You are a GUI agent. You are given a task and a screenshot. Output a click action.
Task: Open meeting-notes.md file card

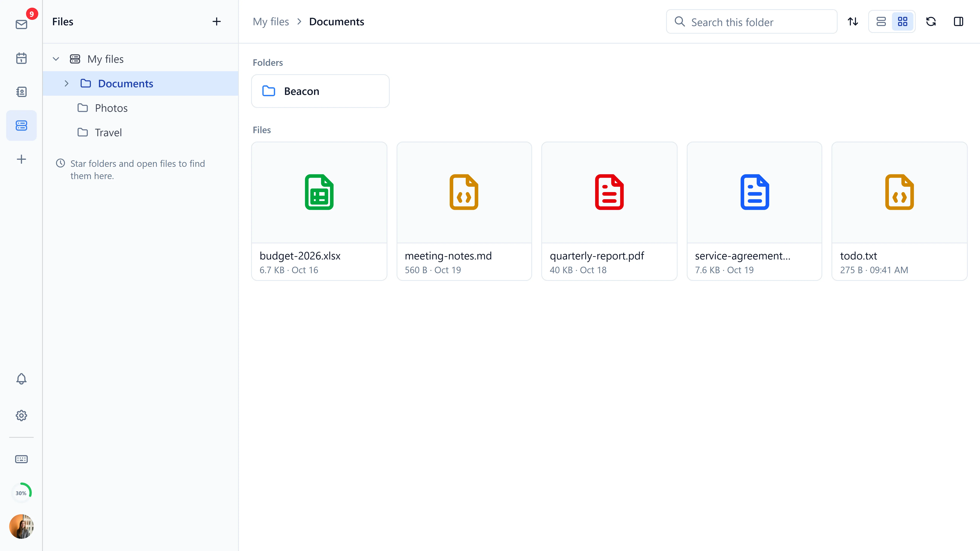464,211
